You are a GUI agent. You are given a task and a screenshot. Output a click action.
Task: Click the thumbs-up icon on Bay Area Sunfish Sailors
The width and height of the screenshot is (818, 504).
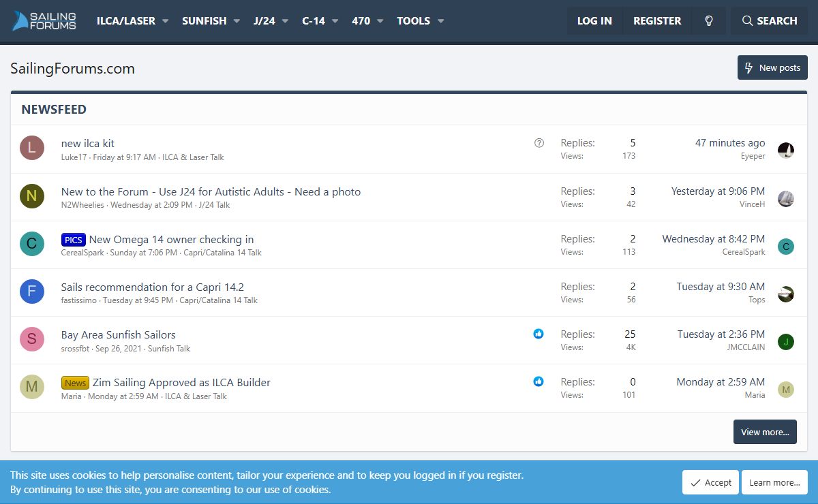pos(539,334)
